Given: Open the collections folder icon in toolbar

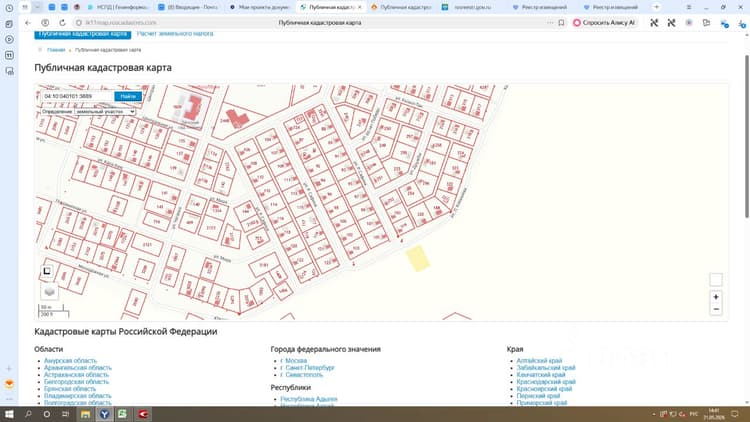Looking at the screenshot, I should tap(706, 22).
